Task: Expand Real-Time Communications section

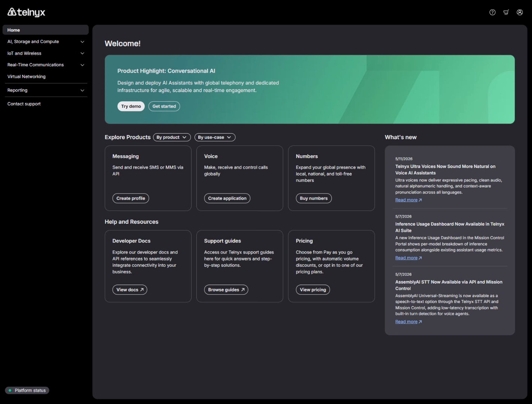Action: [x=46, y=65]
